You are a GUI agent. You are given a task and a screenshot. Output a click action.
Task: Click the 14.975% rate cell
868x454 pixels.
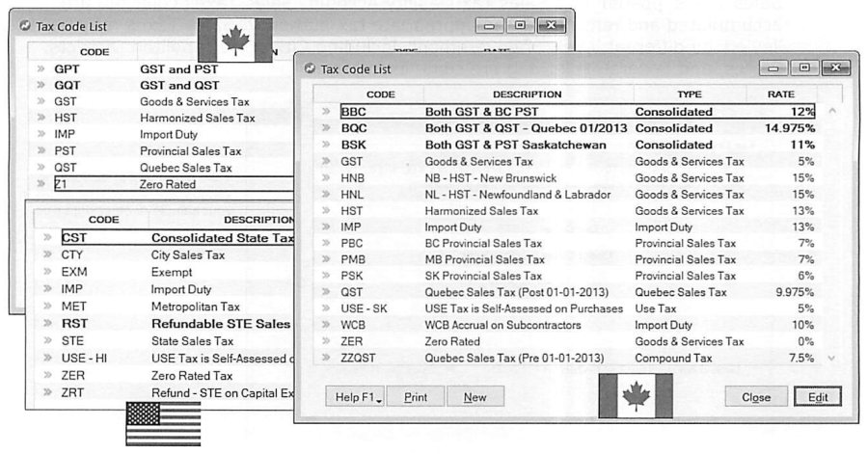pos(789,128)
